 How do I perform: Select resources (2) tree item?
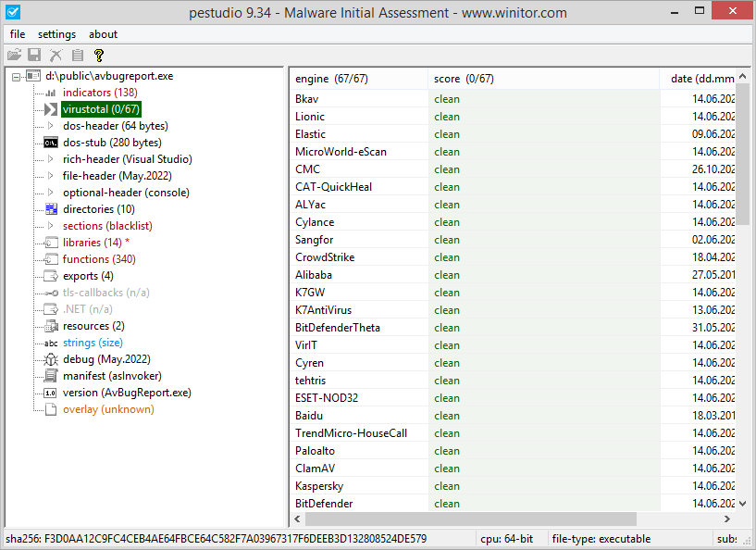93,326
